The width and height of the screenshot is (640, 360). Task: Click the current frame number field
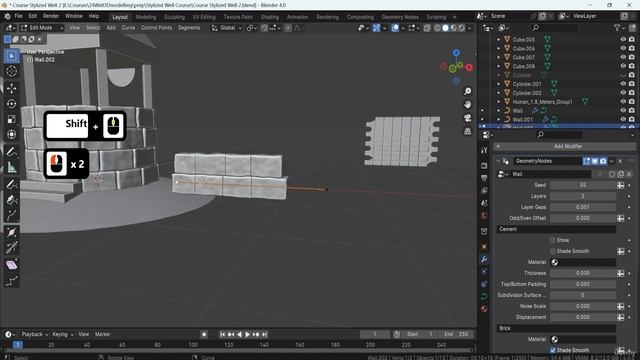pos(375,334)
